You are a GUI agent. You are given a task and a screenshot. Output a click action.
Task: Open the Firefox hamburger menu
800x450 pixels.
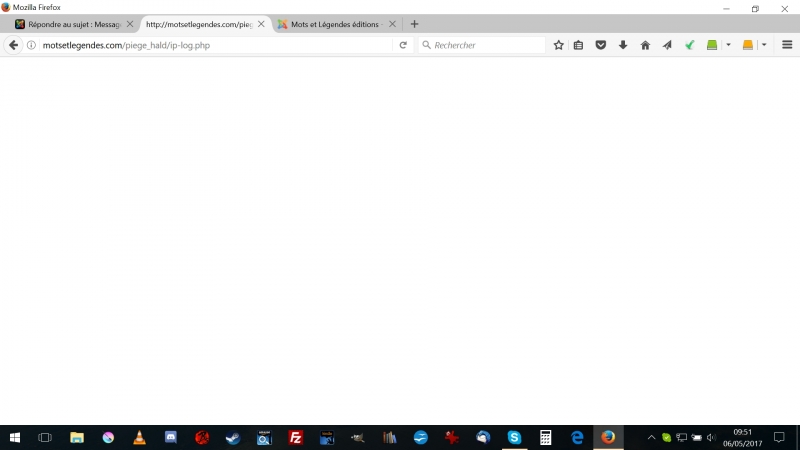click(x=787, y=45)
